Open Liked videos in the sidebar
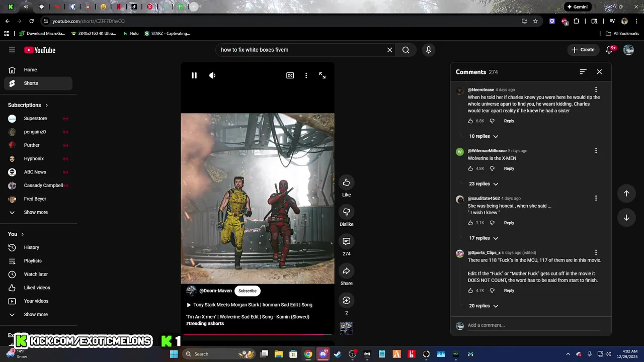This screenshot has height=362, width=644. click(x=38, y=288)
